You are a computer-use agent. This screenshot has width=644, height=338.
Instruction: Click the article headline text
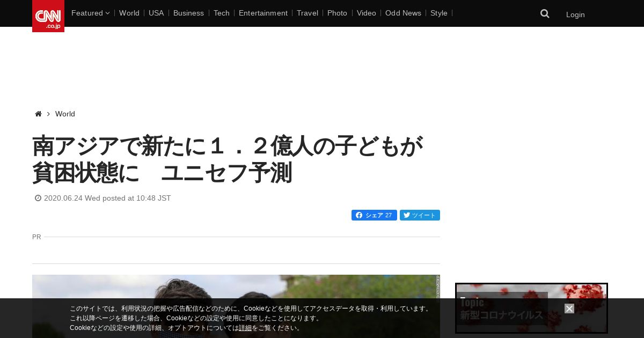click(x=228, y=159)
